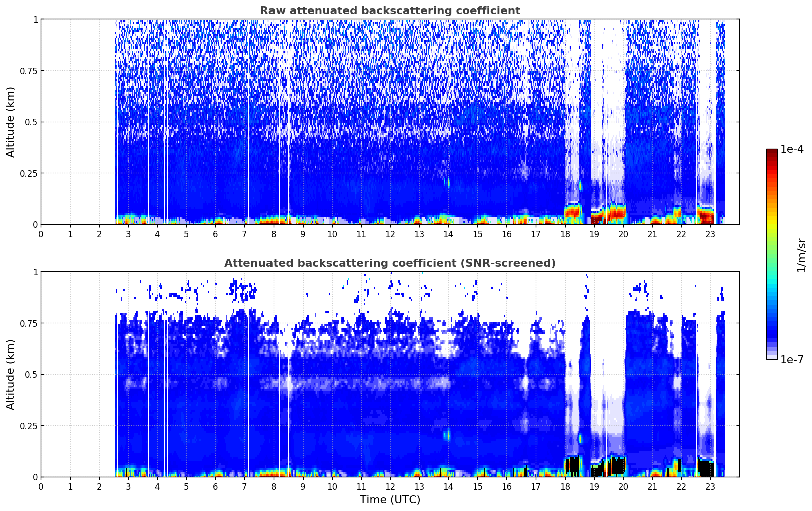
Task: Click the 1 km altitude tick on top plot
Action: [35, 19]
